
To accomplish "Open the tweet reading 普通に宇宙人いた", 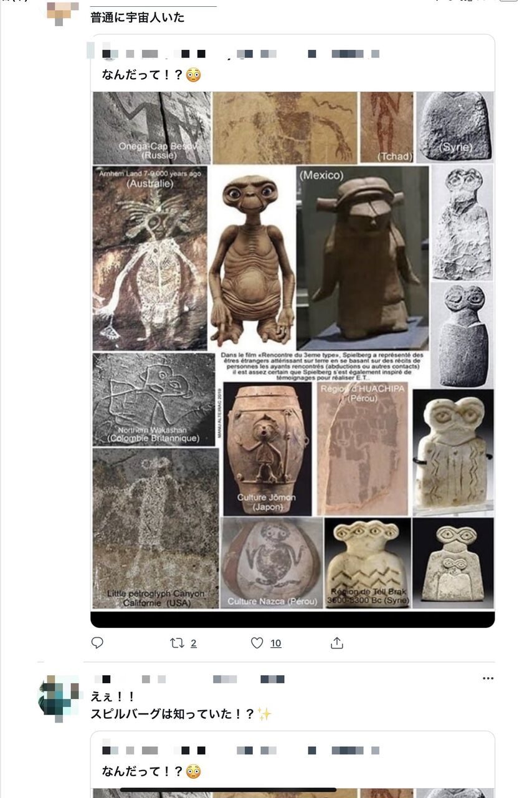I will click(x=138, y=17).
